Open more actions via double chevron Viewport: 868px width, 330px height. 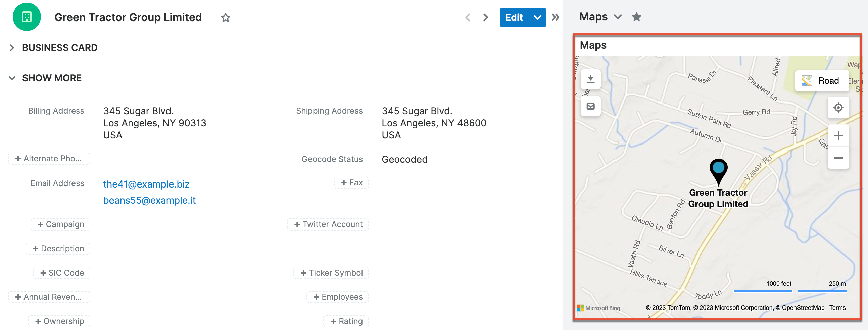click(x=555, y=17)
